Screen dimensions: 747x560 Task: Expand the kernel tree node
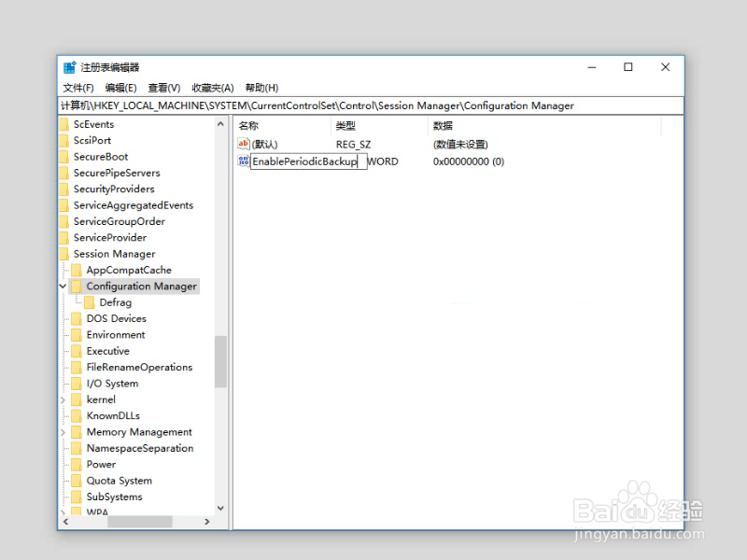coord(63,399)
